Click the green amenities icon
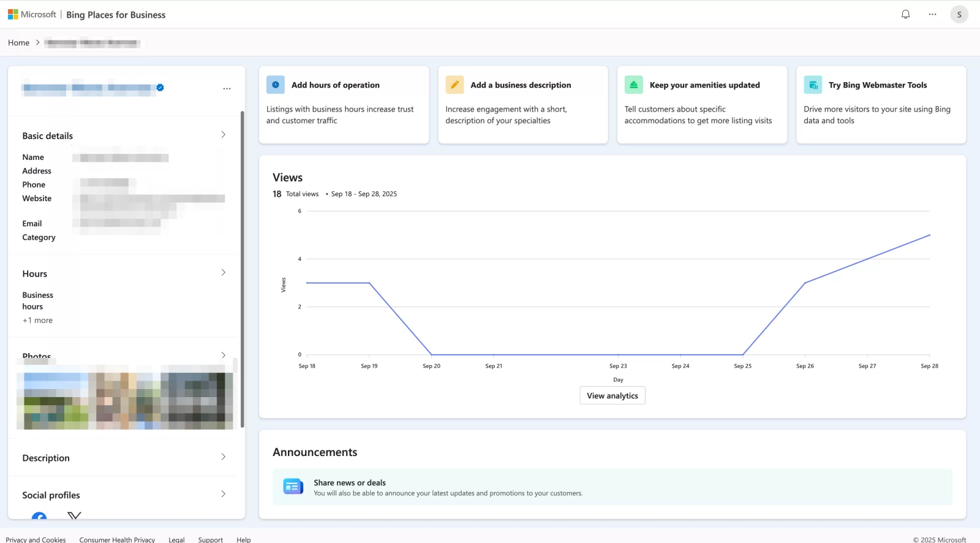Image resolution: width=980 pixels, height=543 pixels. (x=633, y=85)
